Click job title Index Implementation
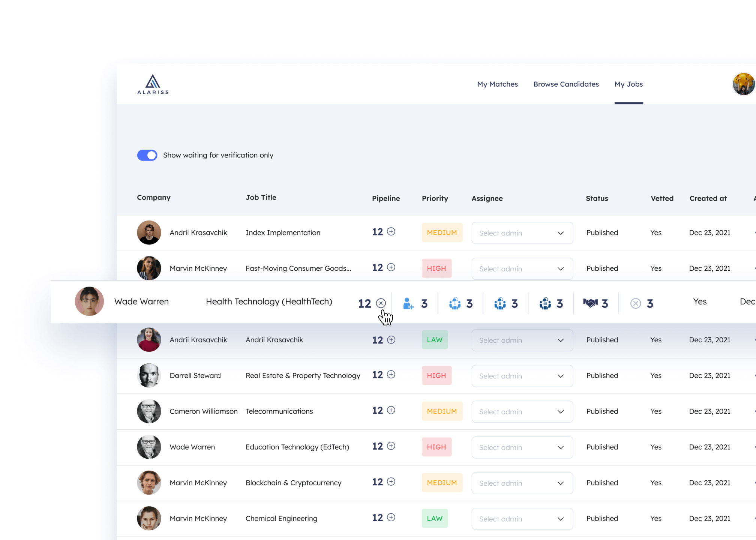This screenshot has width=756, height=540. (283, 232)
